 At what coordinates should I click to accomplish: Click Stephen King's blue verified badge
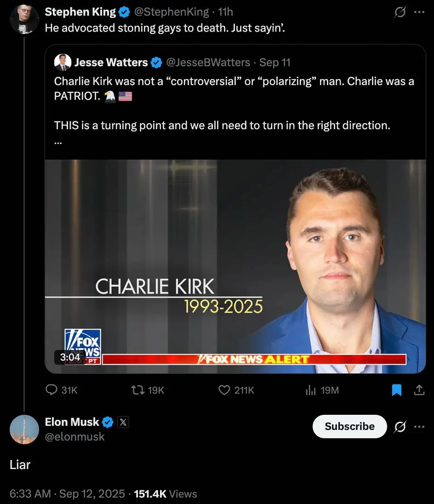coord(124,11)
